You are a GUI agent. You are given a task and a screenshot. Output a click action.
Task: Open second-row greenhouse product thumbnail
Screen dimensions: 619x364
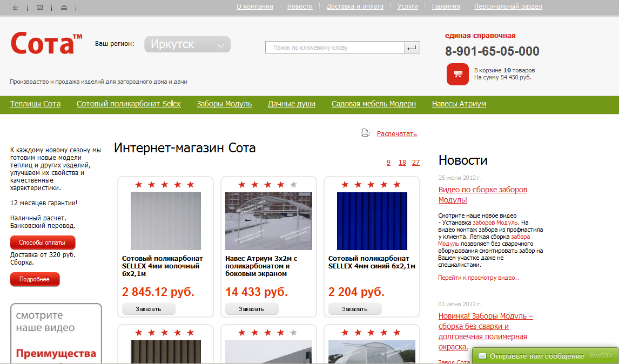[x=372, y=352]
